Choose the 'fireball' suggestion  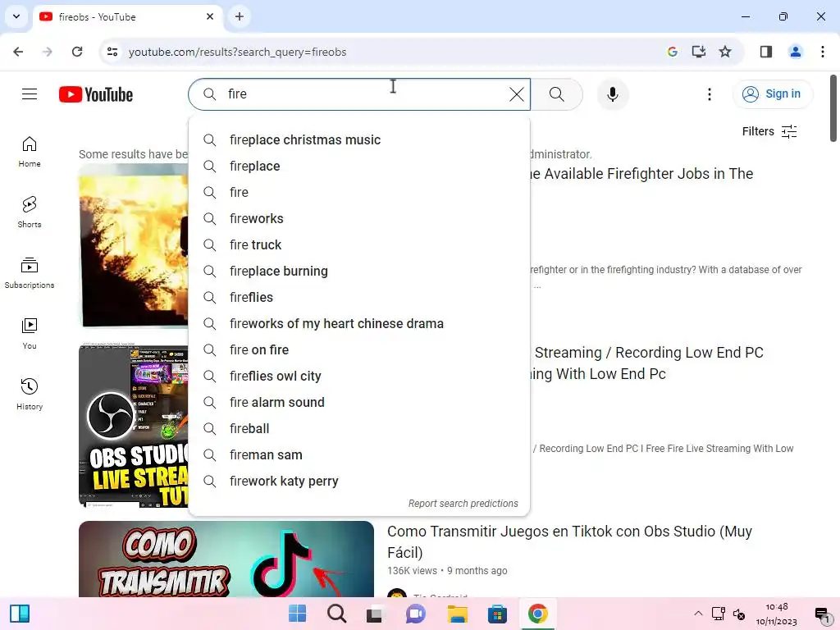click(x=359, y=428)
